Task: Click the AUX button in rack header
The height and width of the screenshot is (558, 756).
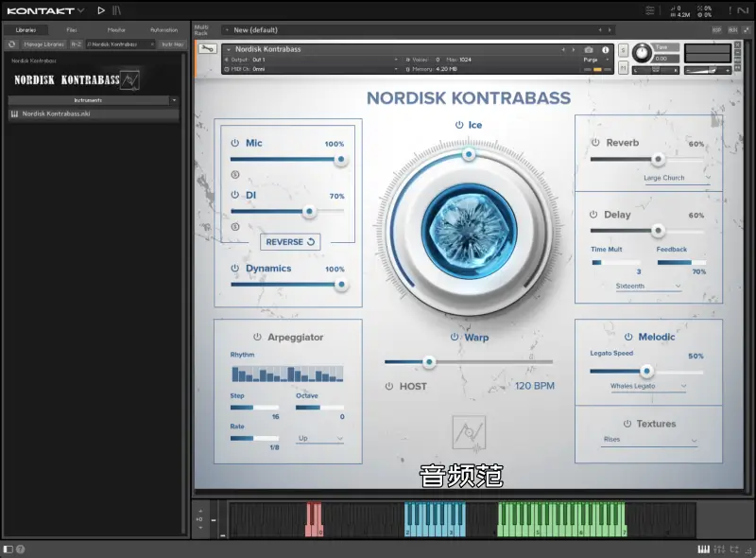Action: point(733,30)
